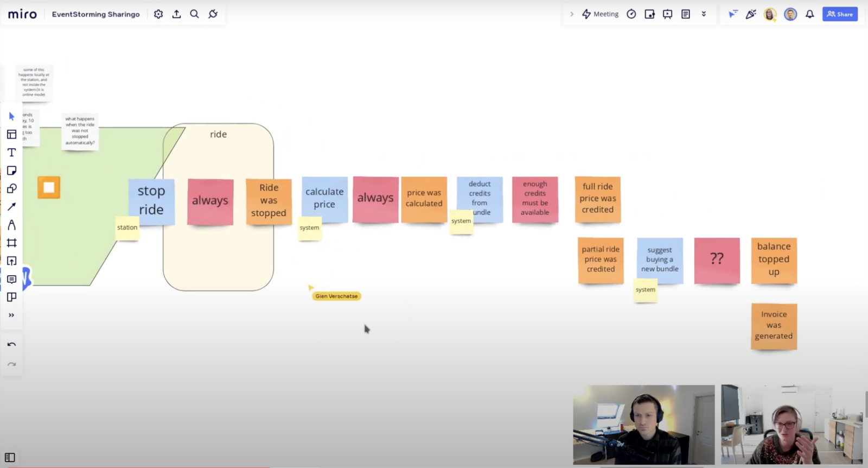The width and height of the screenshot is (868, 468).
Task: Select the Frame tool
Action: point(11,243)
